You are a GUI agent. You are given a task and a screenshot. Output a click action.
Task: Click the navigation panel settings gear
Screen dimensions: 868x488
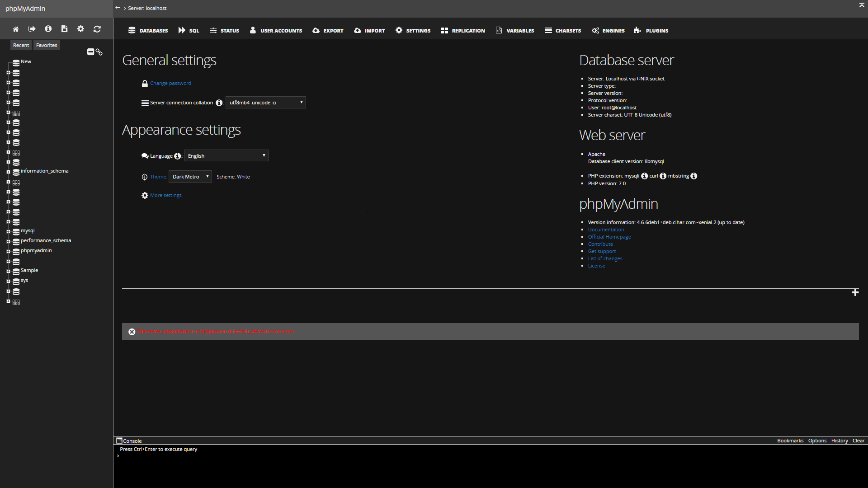(81, 29)
